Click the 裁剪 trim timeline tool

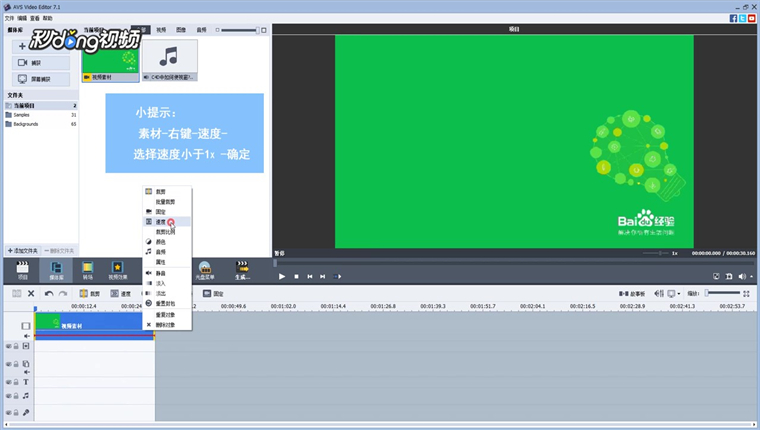[x=90, y=293]
